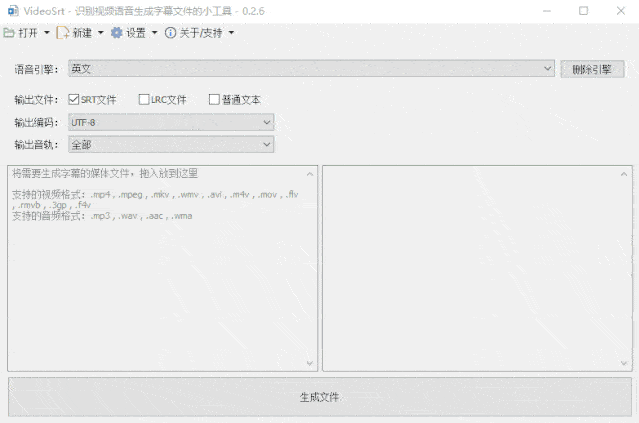
Task: Enable the 普通文本 checkbox
Action: 214,99
